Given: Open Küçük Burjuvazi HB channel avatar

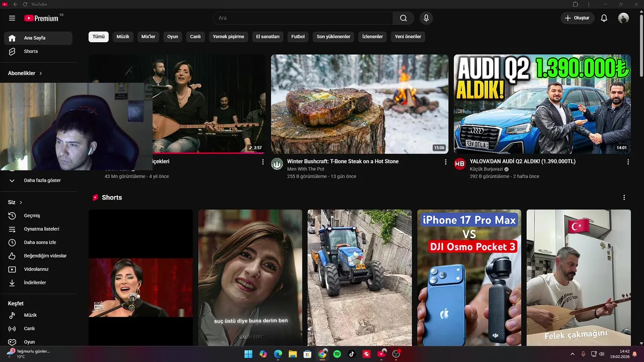Looking at the screenshot, I should click(x=460, y=164).
